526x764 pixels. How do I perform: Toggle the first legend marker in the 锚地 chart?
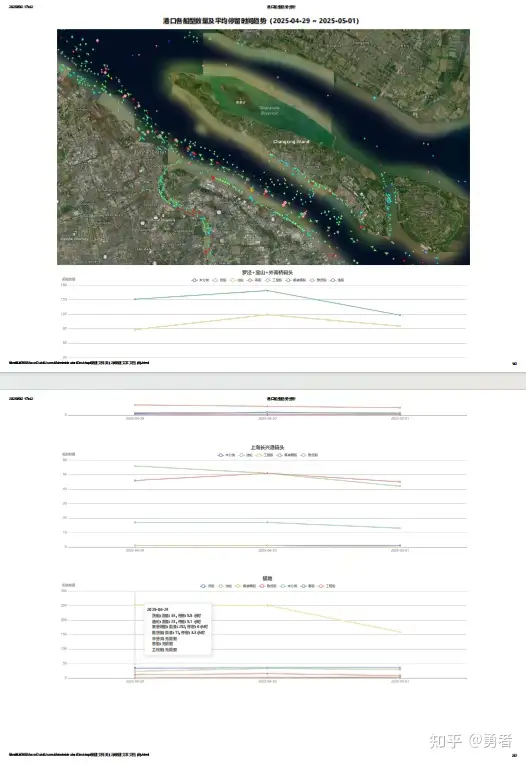point(204,586)
